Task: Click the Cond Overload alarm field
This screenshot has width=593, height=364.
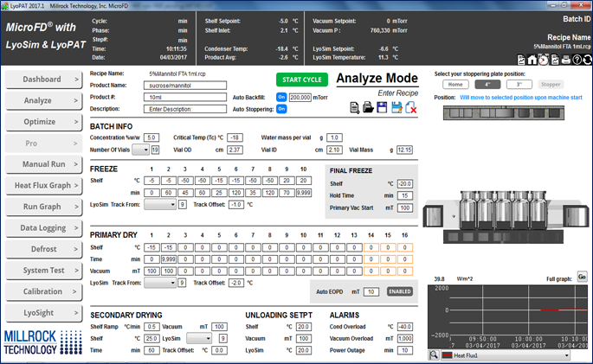Action: pos(404,327)
